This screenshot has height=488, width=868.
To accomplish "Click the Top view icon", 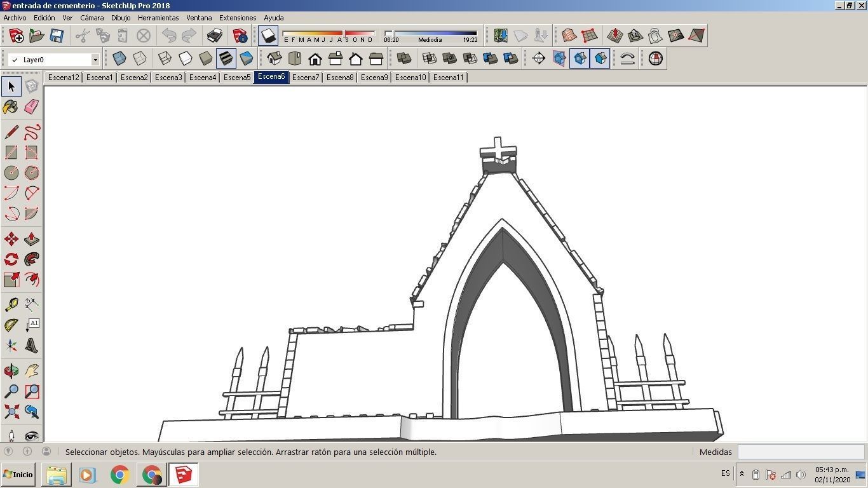I will [x=295, y=59].
